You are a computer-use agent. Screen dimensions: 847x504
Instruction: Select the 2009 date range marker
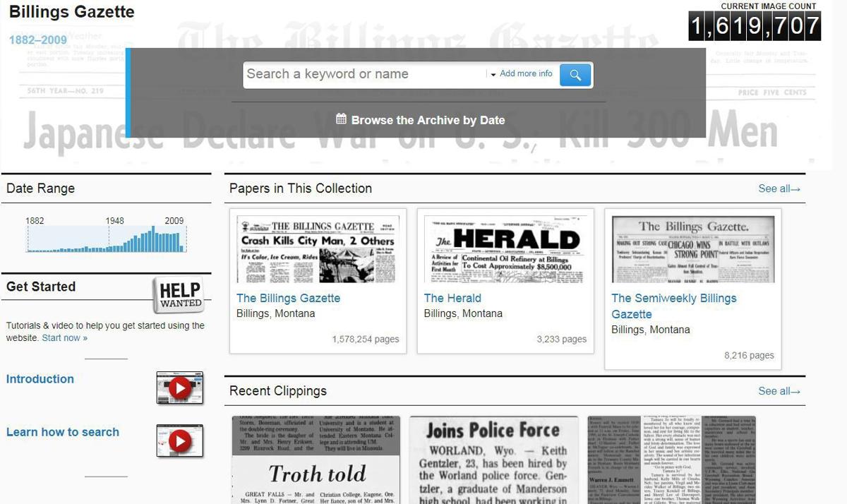(x=174, y=221)
